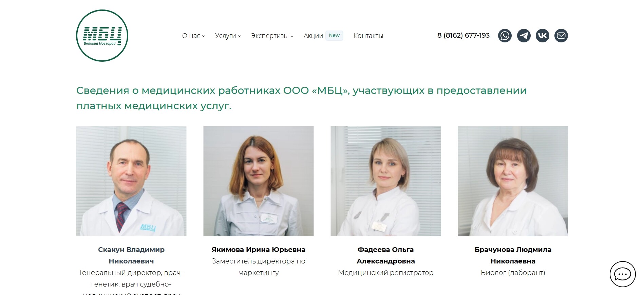Click the photo of Якимова Ирина Юрьевна
Screen dimensions: 644x295
[259, 181]
